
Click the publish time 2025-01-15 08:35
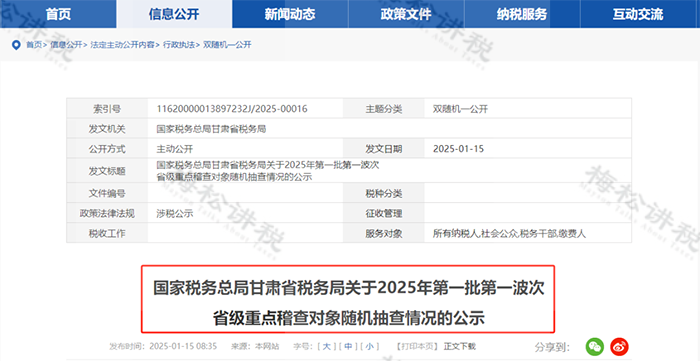(183, 346)
